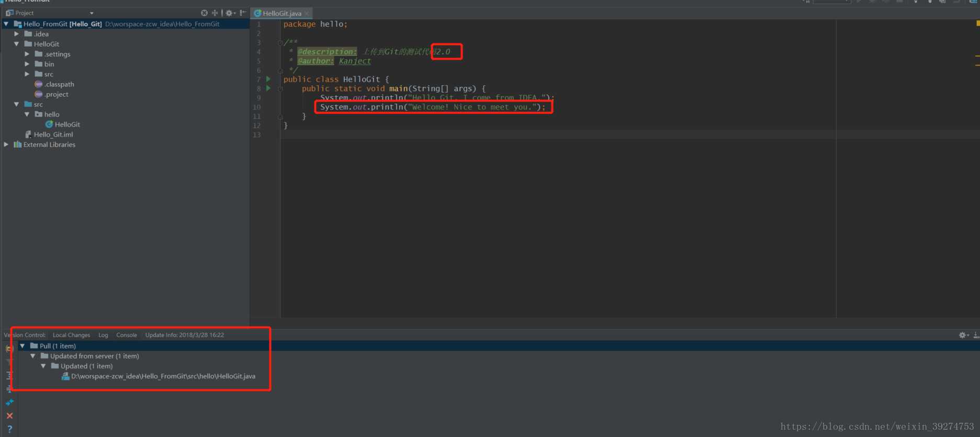Select the .project file
Screen dimensions: 980x437
57,94
